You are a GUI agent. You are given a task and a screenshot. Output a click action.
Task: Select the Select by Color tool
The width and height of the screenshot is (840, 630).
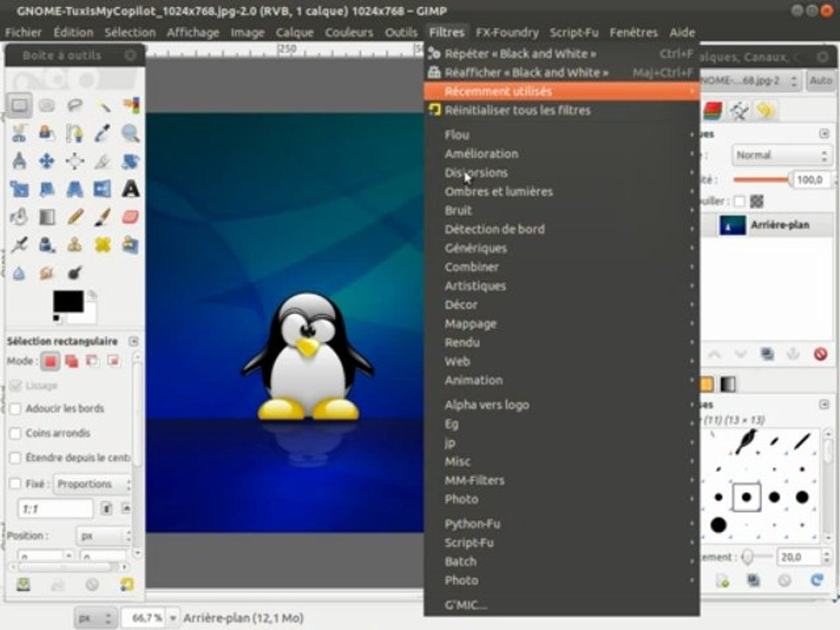tap(130, 105)
